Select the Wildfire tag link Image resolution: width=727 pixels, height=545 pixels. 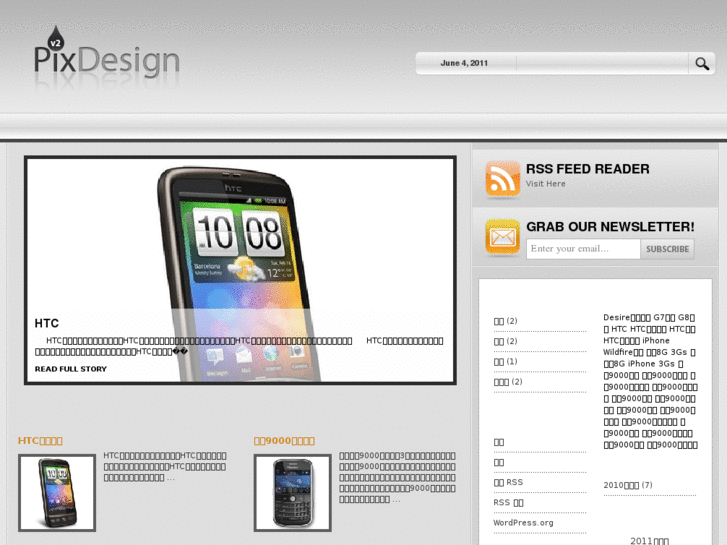pyautogui.click(x=623, y=352)
